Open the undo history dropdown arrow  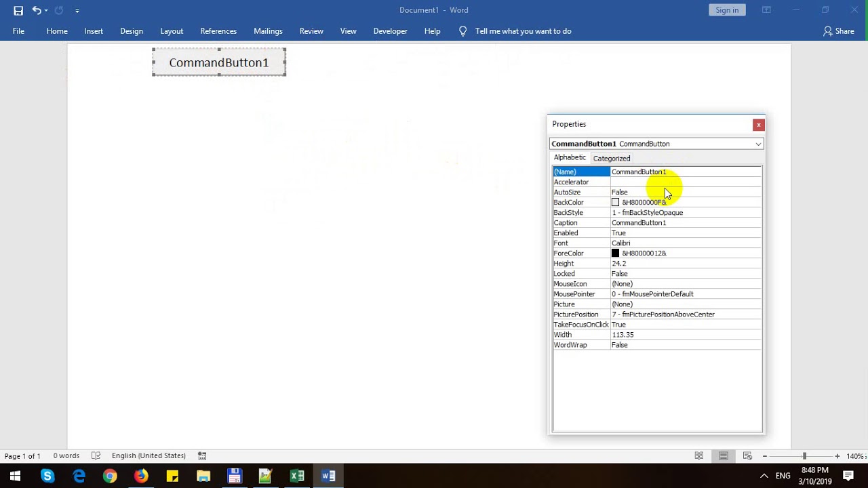[x=45, y=11]
